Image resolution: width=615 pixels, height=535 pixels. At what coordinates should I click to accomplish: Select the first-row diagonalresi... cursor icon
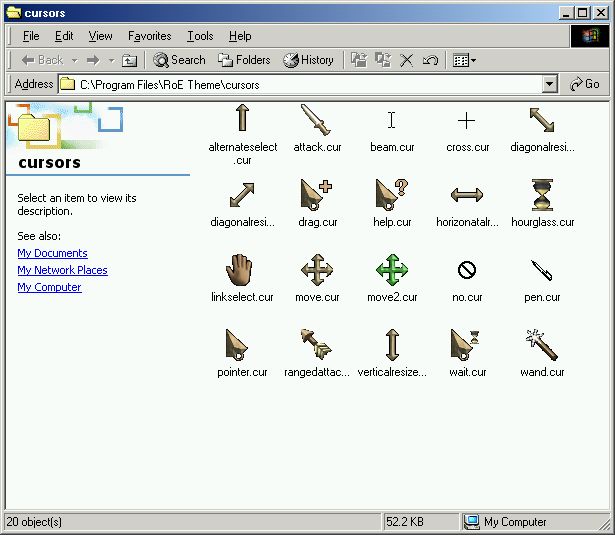[542, 120]
